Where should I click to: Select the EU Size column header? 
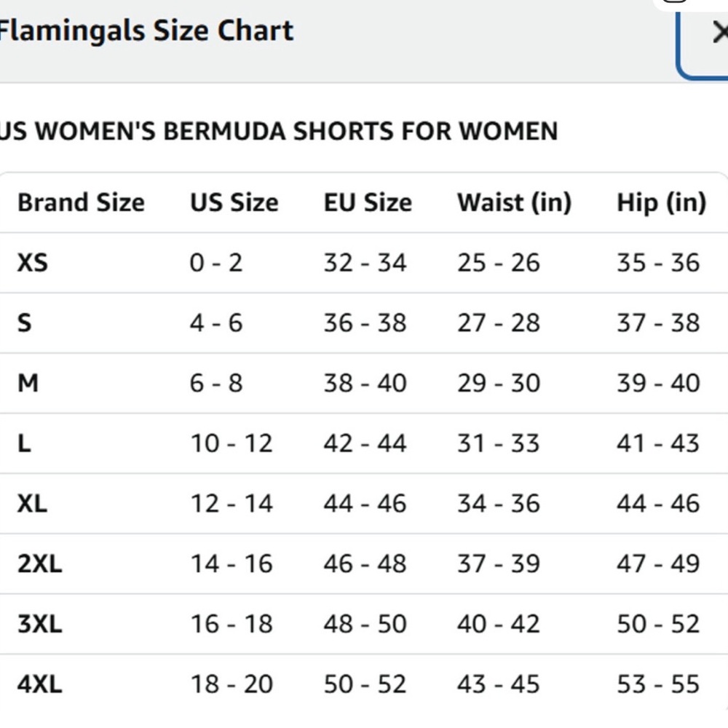[368, 202]
